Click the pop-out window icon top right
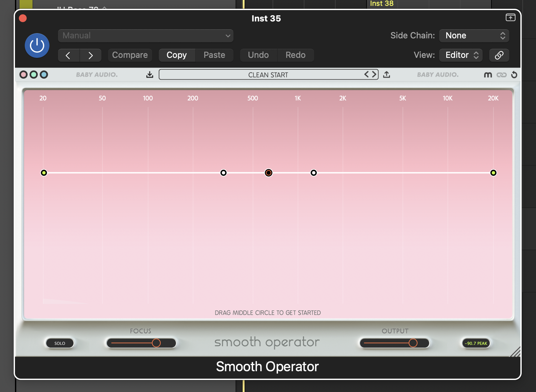 (510, 18)
